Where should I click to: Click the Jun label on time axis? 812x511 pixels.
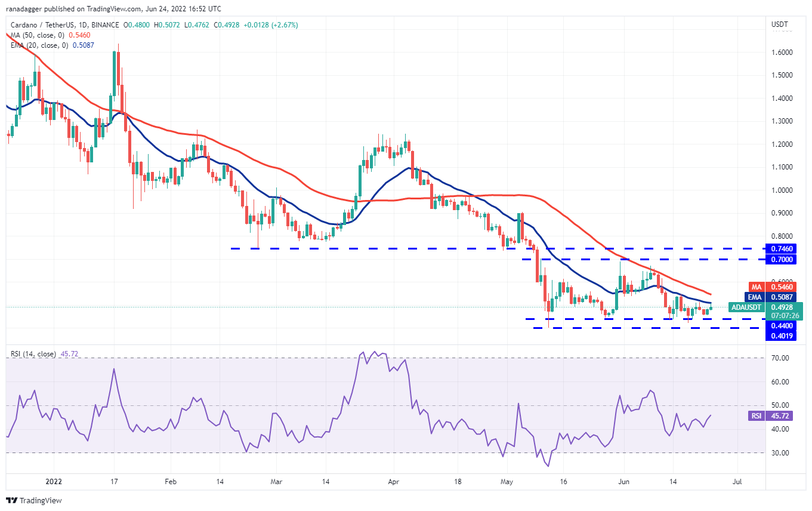tap(623, 480)
